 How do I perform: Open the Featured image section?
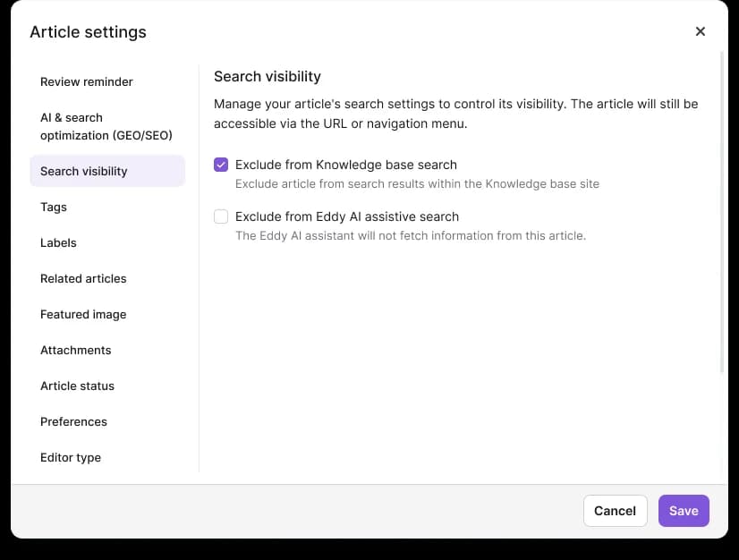point(107,314)
